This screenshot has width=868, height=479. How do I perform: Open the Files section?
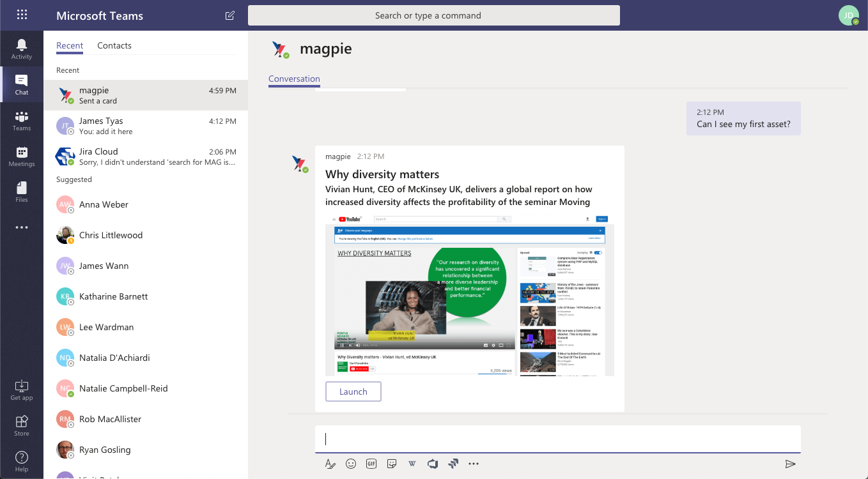click(x=22, y=192)
